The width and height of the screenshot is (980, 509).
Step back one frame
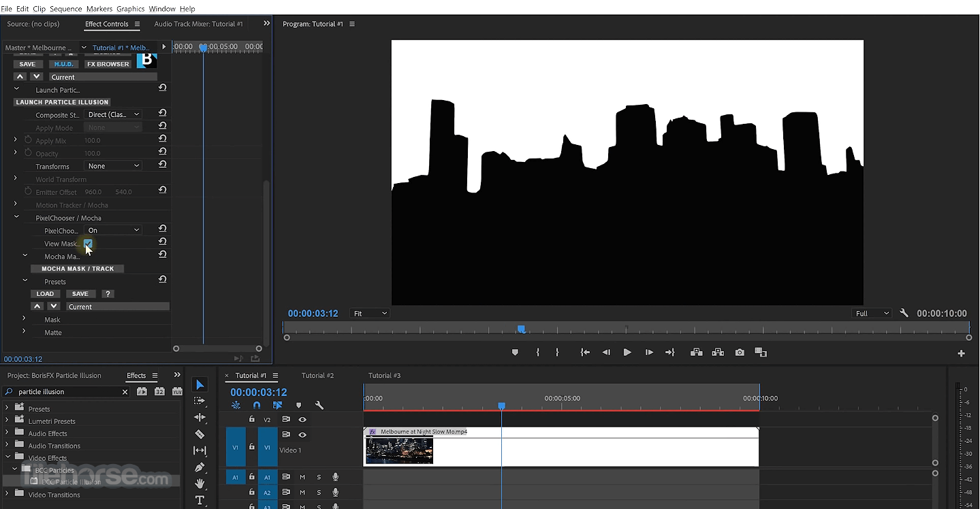click(606, 352)
